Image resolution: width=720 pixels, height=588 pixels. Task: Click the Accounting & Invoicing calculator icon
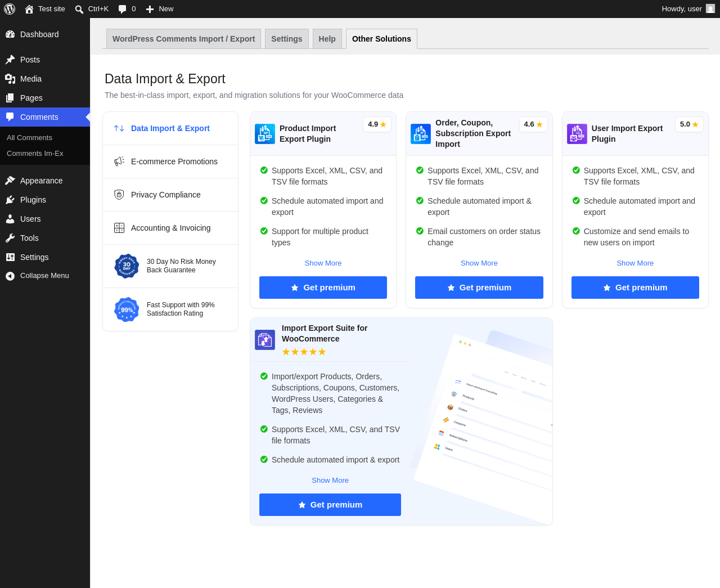[x=119, y=228]
